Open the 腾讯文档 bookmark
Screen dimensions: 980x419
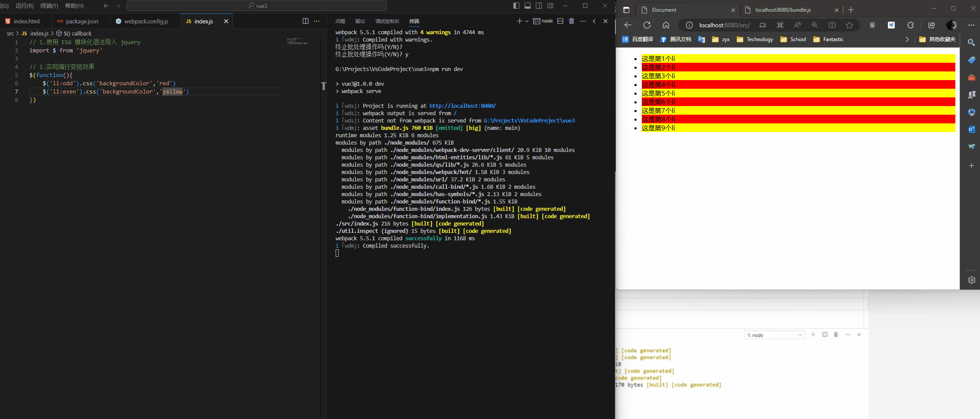[676, 39]
